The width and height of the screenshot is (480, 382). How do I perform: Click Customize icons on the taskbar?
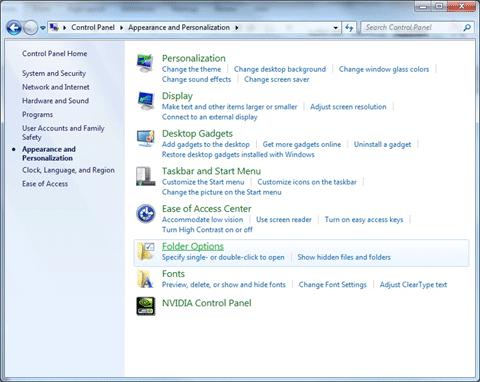pyautogui.click(x=307, y=182)
